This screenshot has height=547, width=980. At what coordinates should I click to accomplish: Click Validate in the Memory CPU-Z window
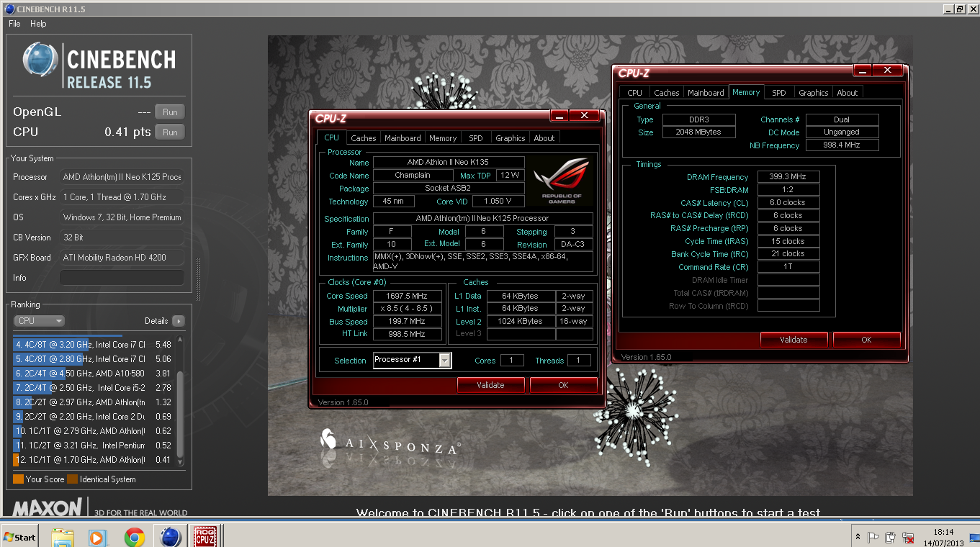[794, 340]
